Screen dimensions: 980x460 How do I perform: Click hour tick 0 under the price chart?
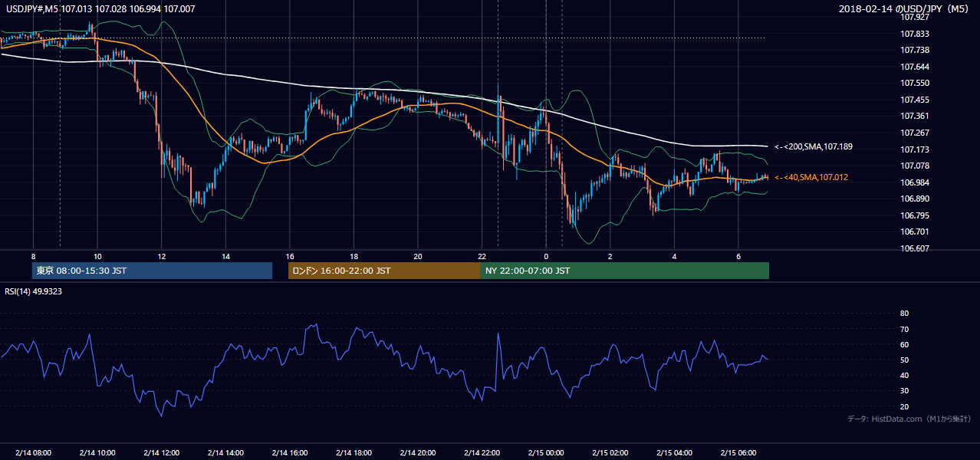(546, 256)
